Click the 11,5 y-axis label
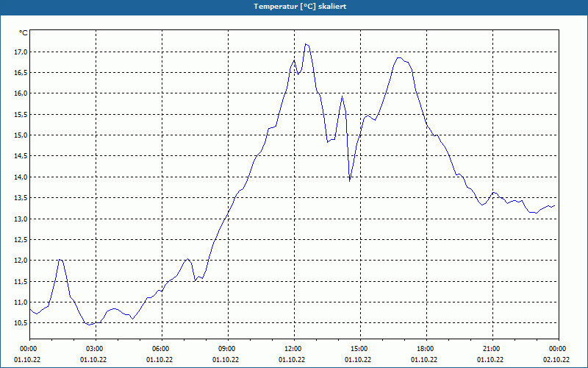The image size is (588, 368). (21, 282)
